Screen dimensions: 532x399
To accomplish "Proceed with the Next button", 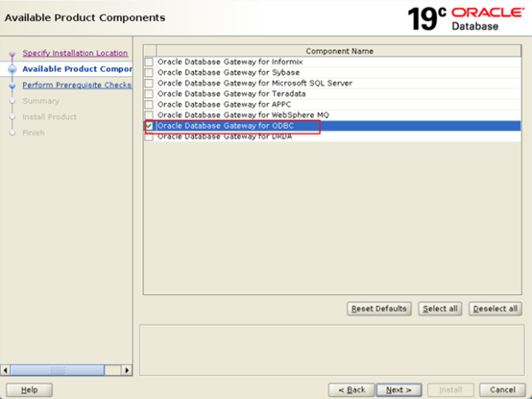I will coord(399,389).
